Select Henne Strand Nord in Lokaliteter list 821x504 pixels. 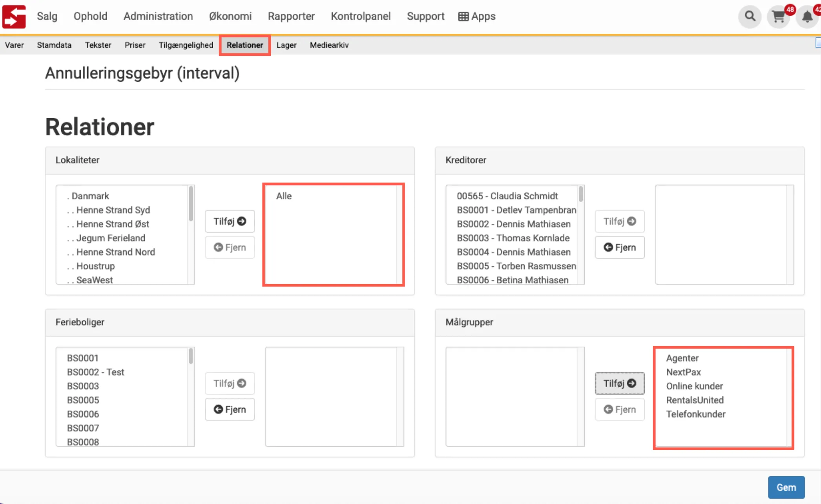115,252
